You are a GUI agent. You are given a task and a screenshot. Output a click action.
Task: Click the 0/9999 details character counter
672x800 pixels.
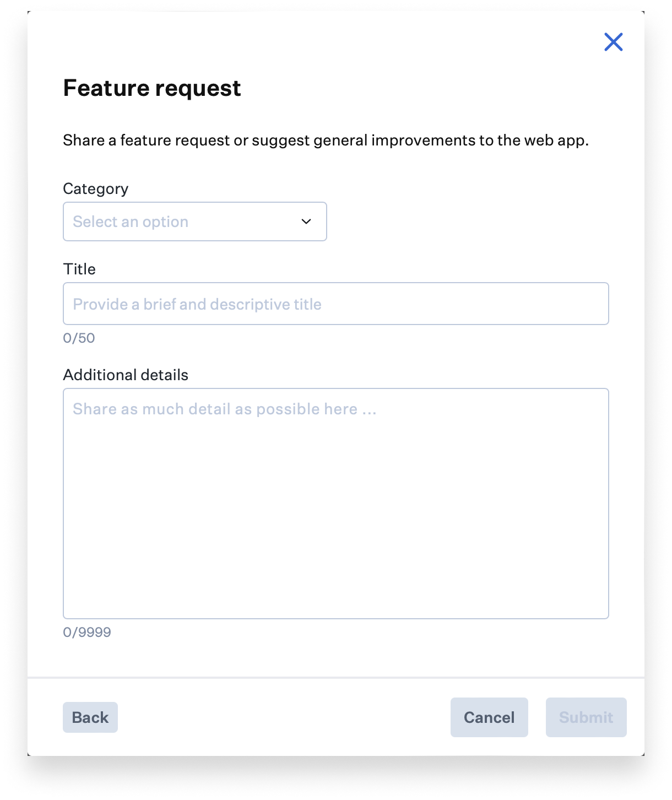pyautogui.click(x=87, y=632)
